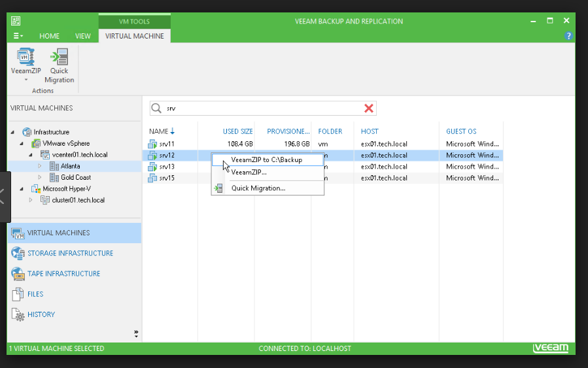Image resolution: width=588 pixels, height=368 pixels.
Task: Click the srv11 VM icon
Action: 152,144
